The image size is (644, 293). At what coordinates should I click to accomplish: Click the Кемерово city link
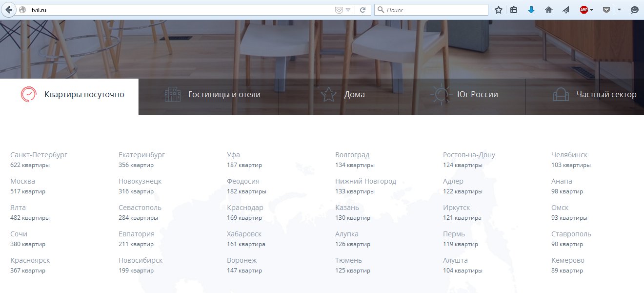point(567,260)
